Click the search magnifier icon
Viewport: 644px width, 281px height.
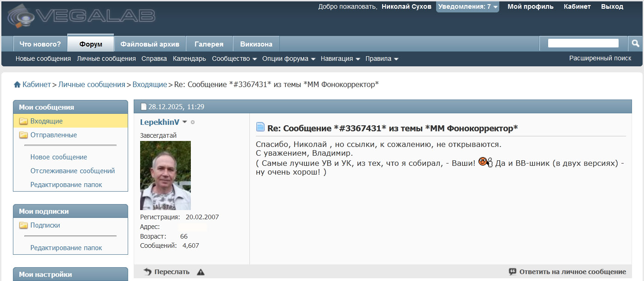point(635,43)
